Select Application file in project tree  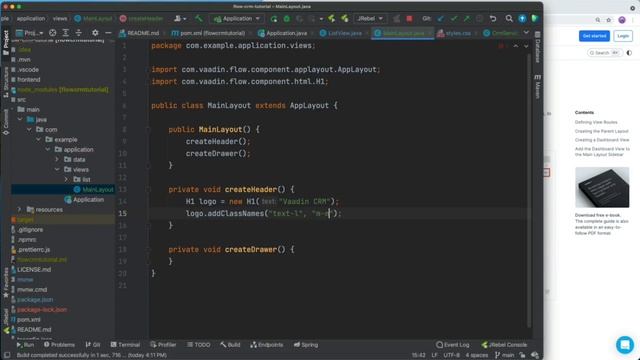[84, 200]
